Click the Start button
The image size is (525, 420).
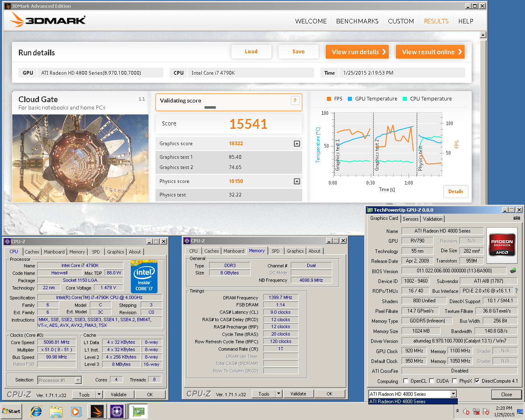11,411
